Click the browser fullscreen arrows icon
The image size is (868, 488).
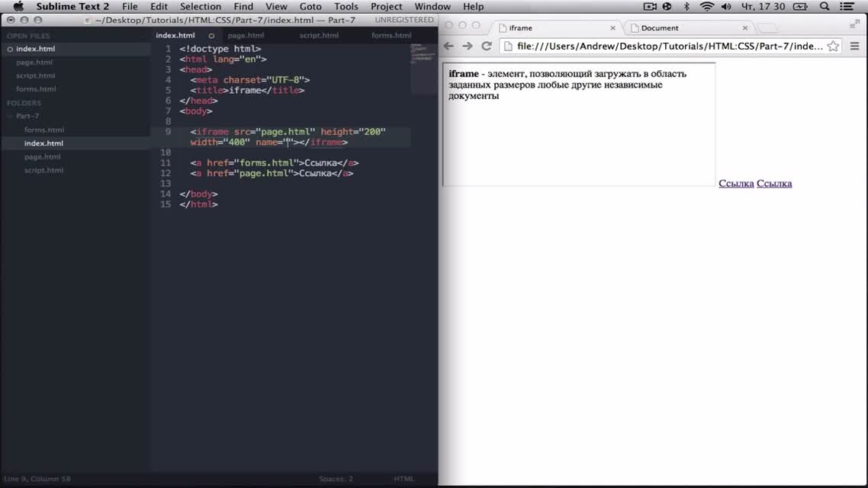[855, 24]
